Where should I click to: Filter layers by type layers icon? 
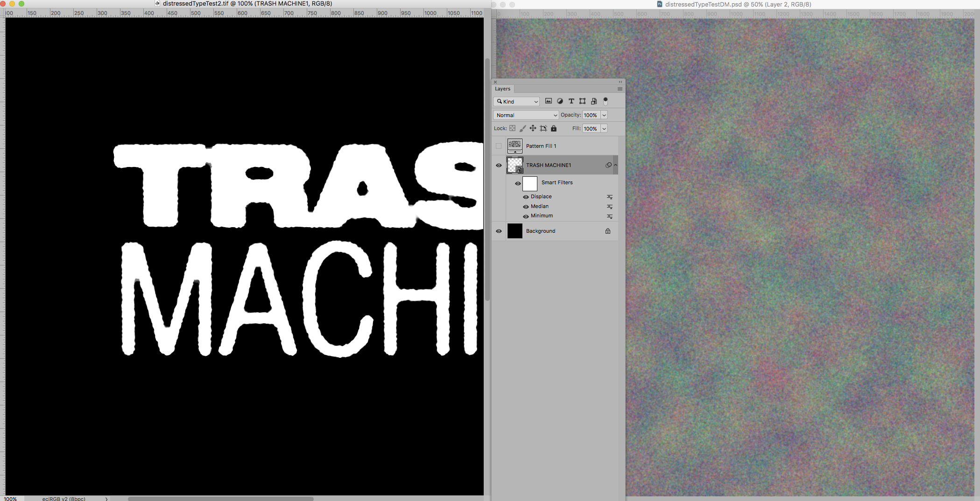click(571, 101)
